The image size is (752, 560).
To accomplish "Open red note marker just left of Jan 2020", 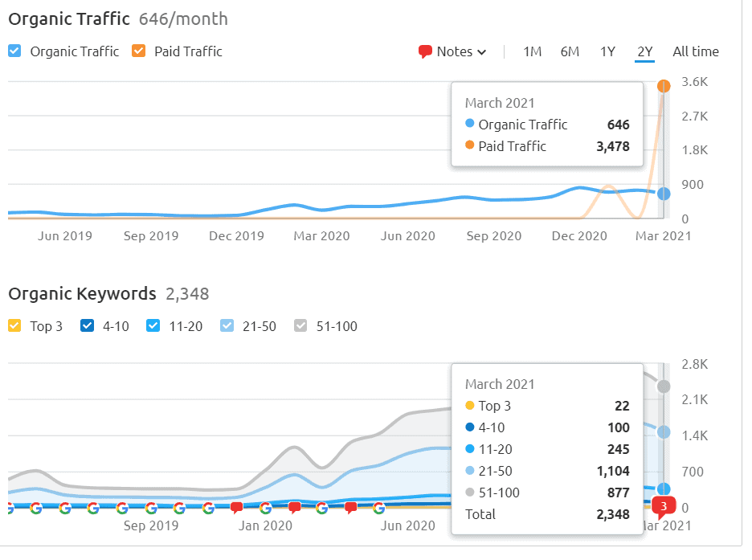I will [x=236, y=508].
